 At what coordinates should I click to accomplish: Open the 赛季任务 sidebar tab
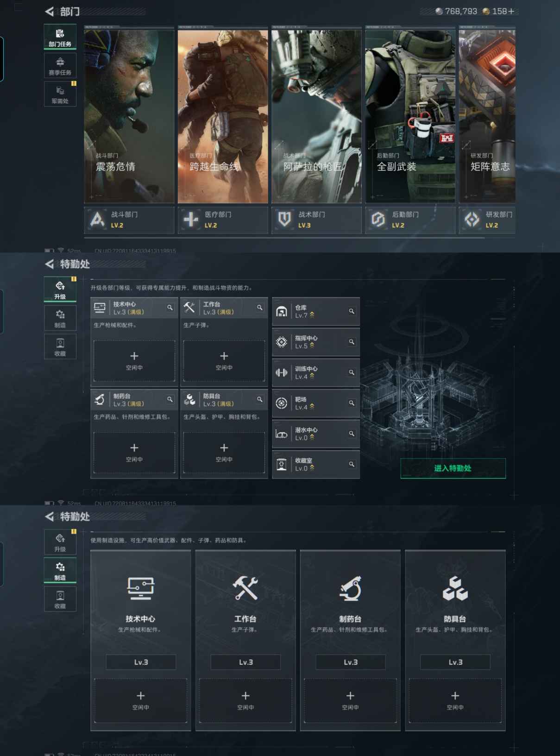click(x=60, y=66)
